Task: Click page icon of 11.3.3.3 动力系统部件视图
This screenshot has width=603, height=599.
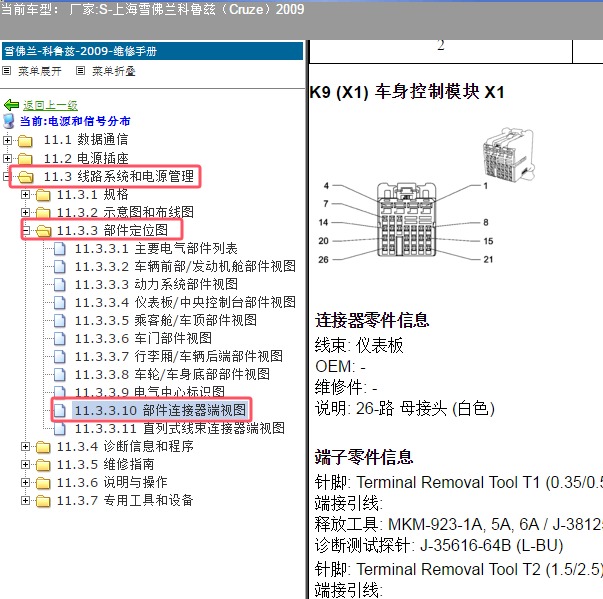Action: 60,285
